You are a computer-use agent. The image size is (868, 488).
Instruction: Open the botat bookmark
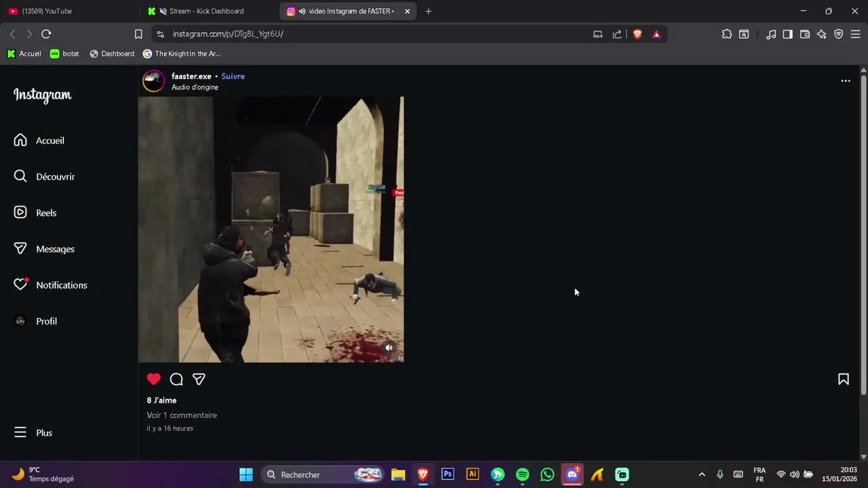point(64,54)
